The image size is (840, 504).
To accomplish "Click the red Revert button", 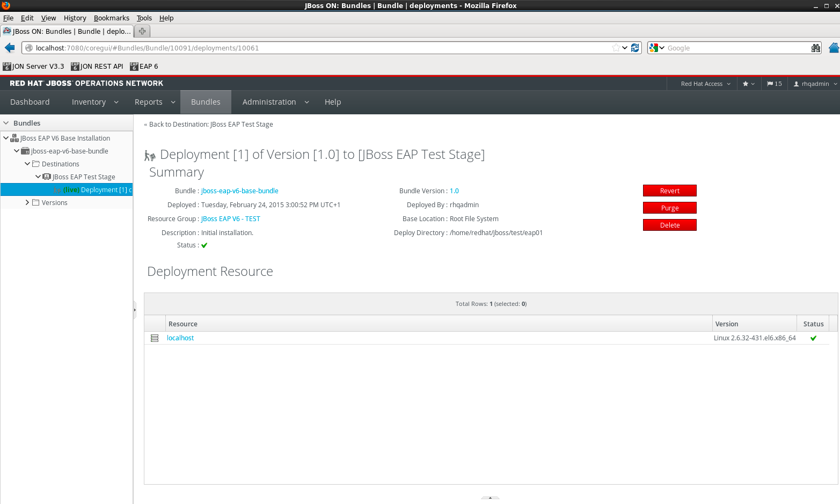I will (670, 191).
